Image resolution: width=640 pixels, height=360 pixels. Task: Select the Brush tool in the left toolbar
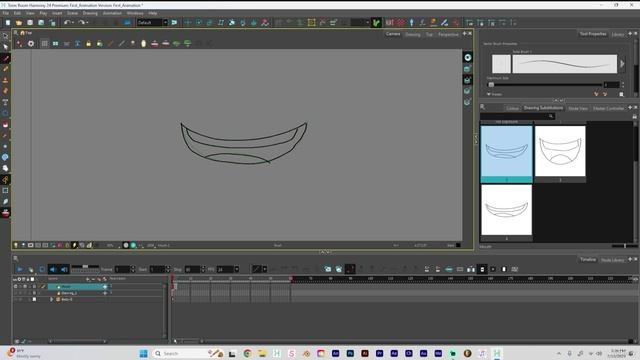(x=5, y=58)
